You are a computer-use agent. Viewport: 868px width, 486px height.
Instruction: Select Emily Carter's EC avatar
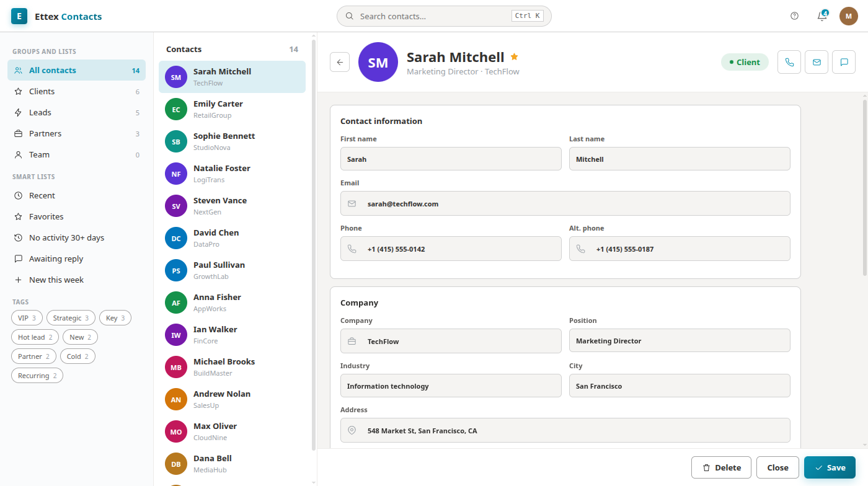(x=176, y=109)
